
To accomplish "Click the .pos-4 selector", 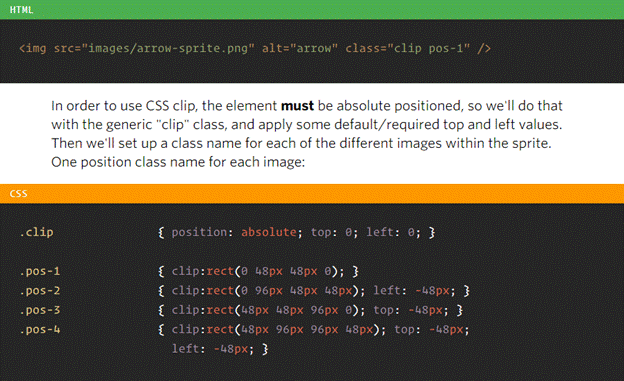I will tap(40, 330).
